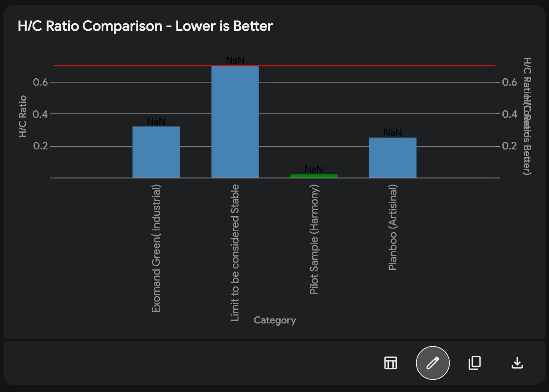The height and width of the screenshot is (392, 549).
Task: Select the chart title text
Action: (x=145, y=26)
